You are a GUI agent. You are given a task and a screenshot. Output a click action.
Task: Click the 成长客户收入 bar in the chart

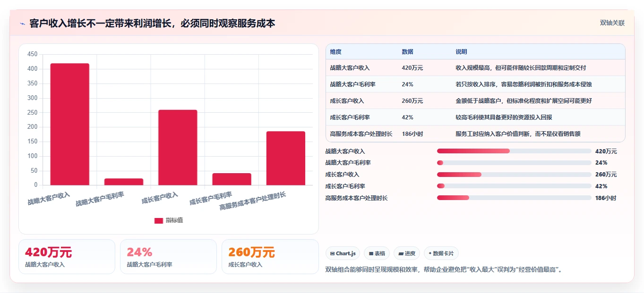click(178, 147)
